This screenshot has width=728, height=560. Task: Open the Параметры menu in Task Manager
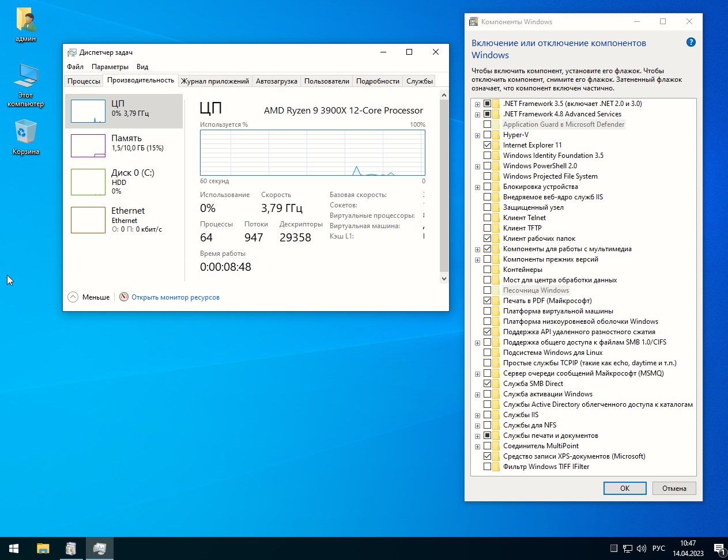pos(110,67)
